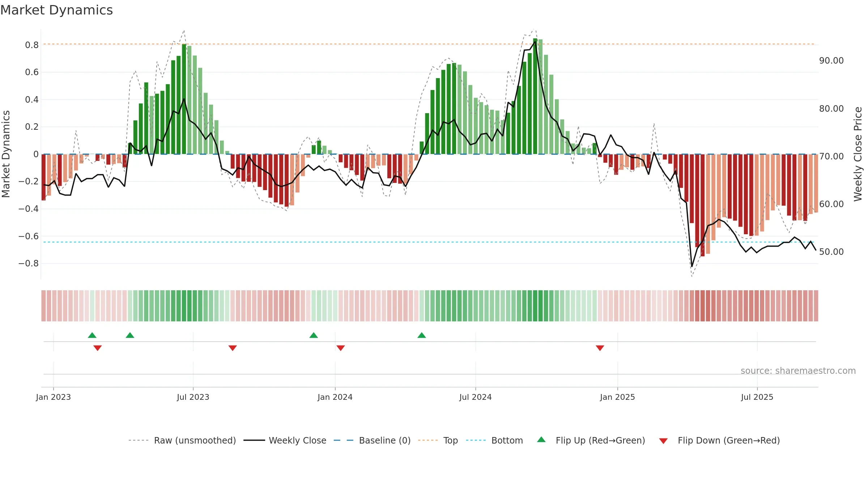
Task: Click the Jan 2023 x-axis label
Action: click(54, 397)
